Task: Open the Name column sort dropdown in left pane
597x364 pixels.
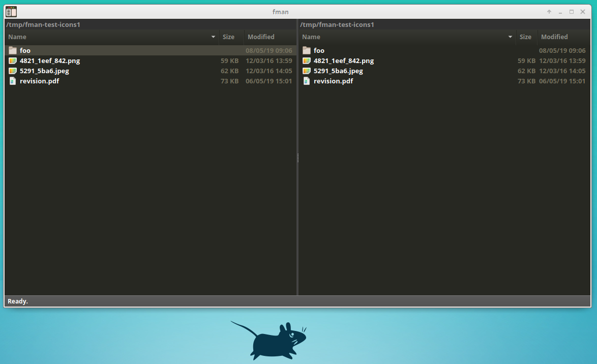Action: point(213,37)
